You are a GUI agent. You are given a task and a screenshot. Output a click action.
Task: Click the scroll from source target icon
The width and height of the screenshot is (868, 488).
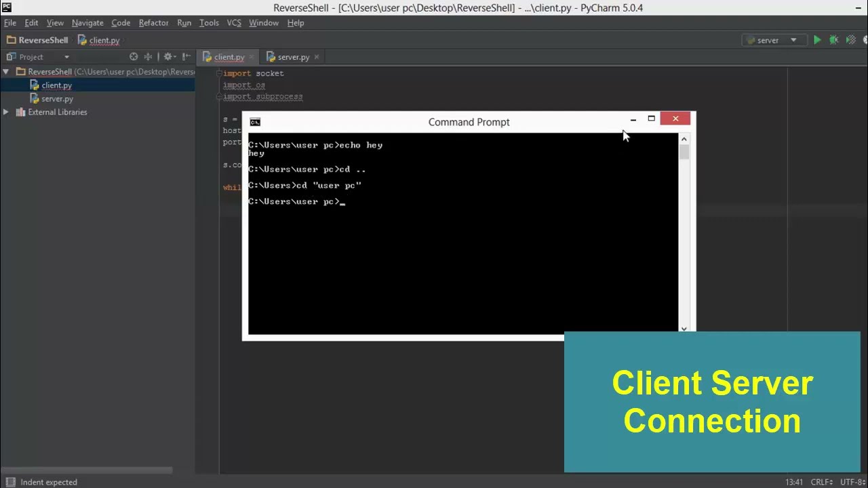134,57
